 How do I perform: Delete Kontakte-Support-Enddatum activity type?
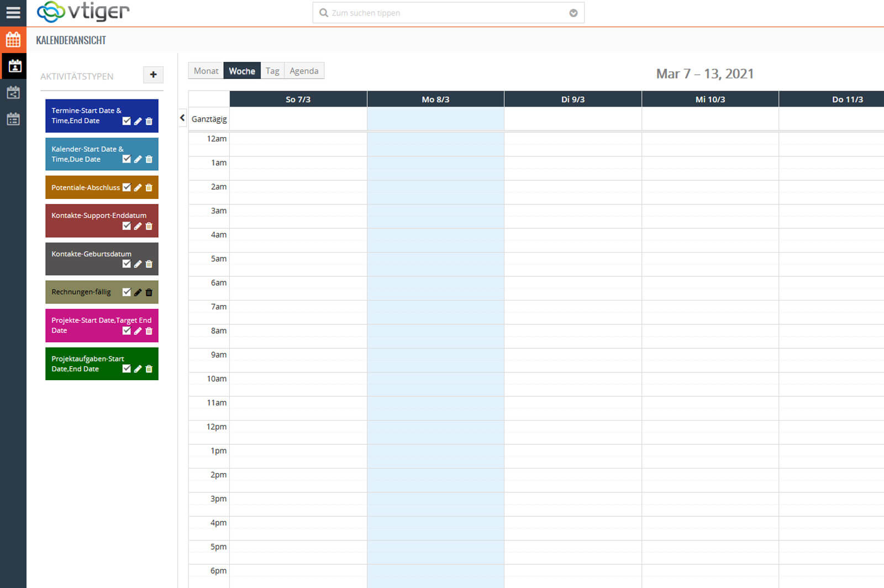tap(149, 226)
